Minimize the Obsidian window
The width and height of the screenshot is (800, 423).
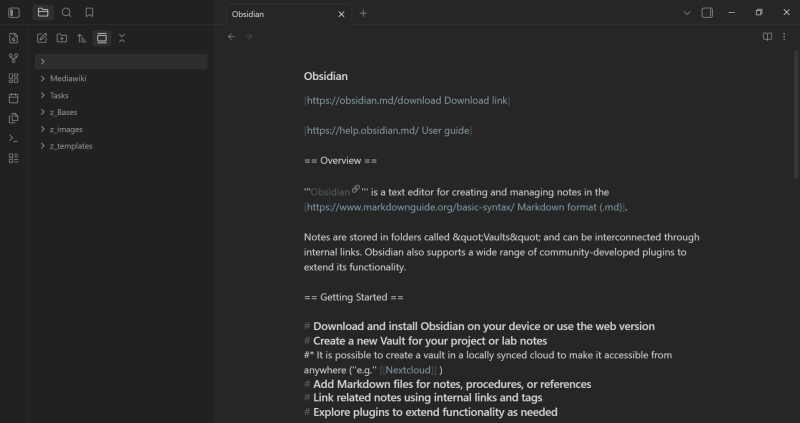coord(732,13)
